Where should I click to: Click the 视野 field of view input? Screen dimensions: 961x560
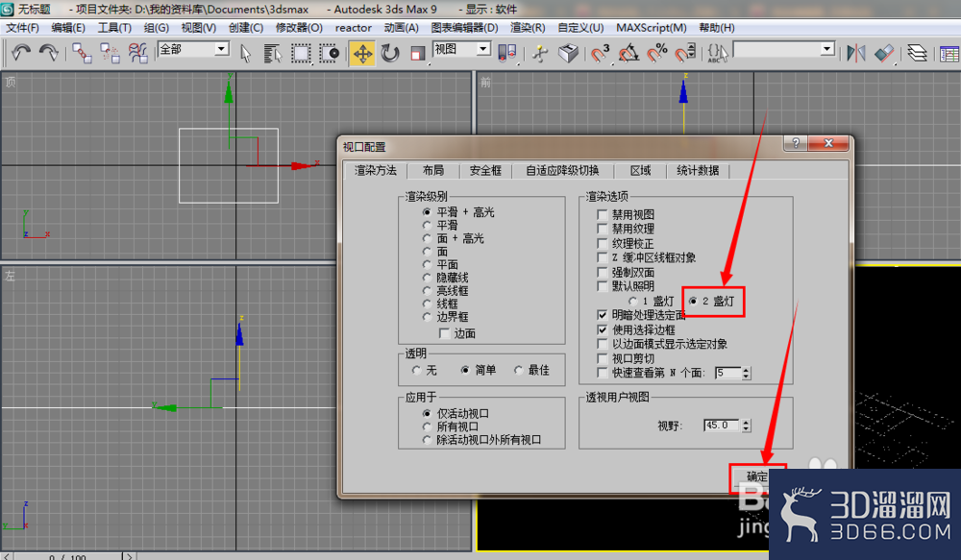pyautogui.click(x=722, y=426)
